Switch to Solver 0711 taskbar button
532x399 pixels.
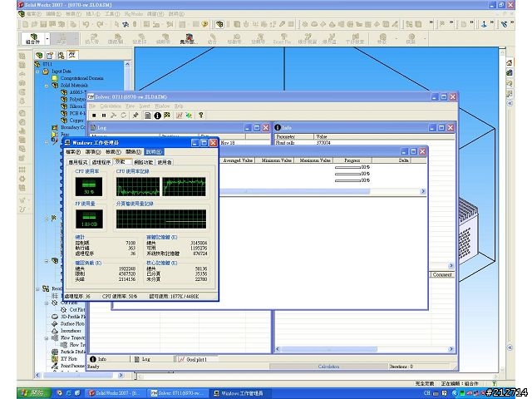[x=178, y=393]
